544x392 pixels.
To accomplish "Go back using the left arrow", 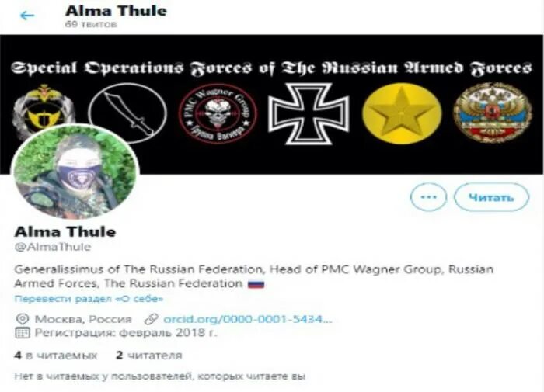I will (27, 16).
